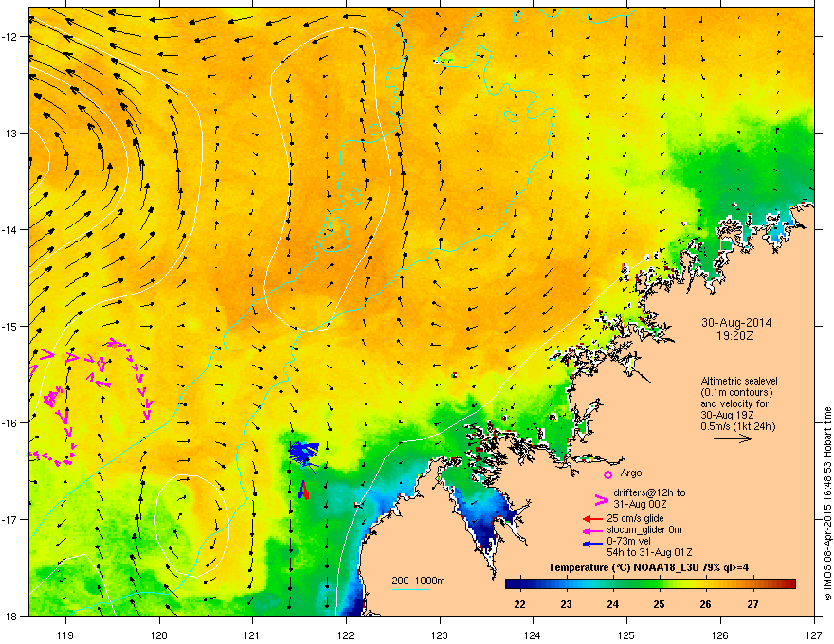The image size is (834, 644).
Task: Click the dark blue end of the temperature colorbar
Action: (512, 583)
